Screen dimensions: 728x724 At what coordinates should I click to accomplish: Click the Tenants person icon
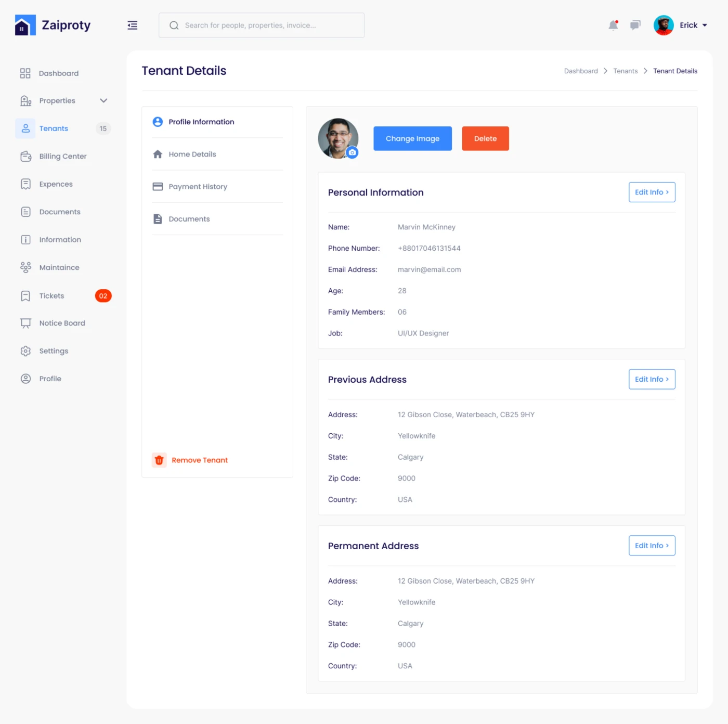25,128
